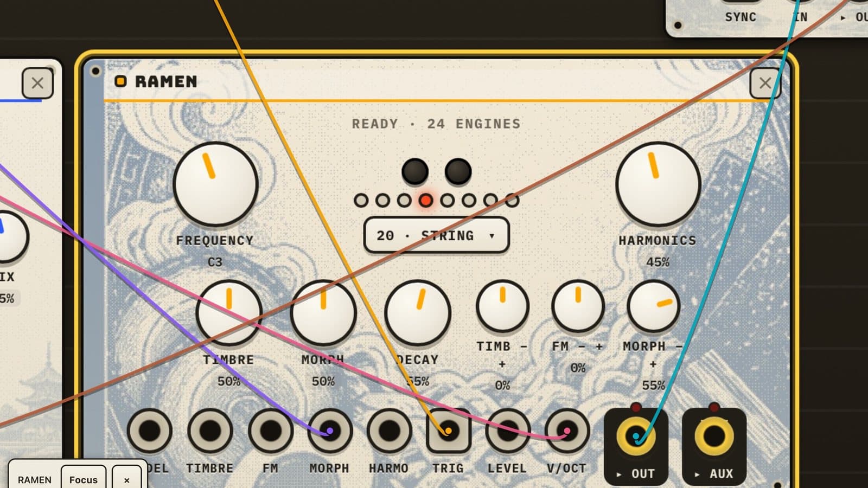This screenshot has width=868, height=488.
Task: Click the small FM attenuverter knob
Action: (578, 306)
